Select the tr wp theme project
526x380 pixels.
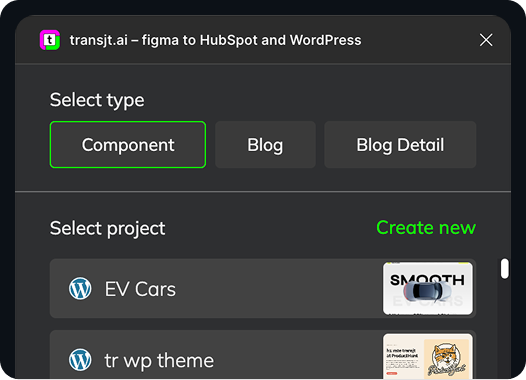pyautogui.click(x=263, y=355)
